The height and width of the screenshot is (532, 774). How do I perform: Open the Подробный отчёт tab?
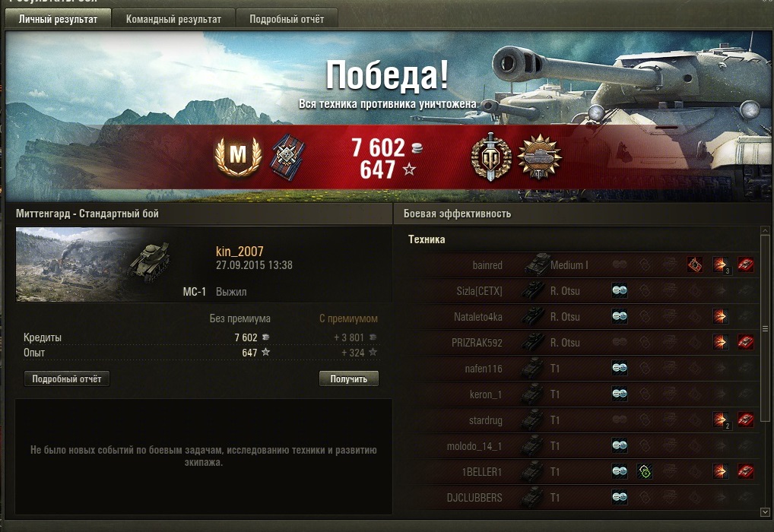[x=287, y=19]
